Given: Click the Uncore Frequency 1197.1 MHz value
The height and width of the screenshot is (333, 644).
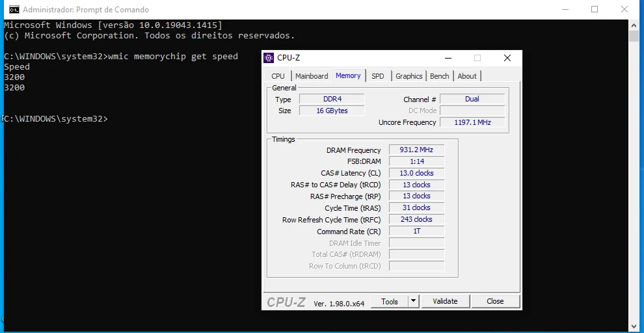Looking at the screenshot, I should point(472,122).
